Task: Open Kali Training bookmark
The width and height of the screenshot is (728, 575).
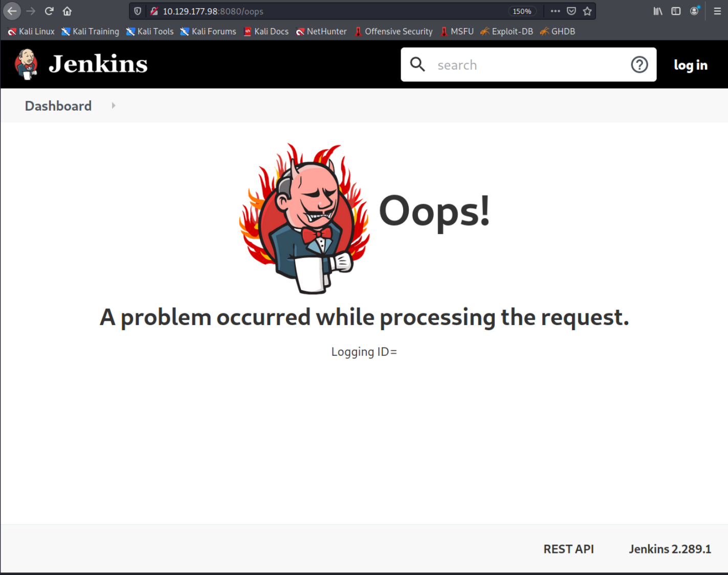Action: coord(90,31)
